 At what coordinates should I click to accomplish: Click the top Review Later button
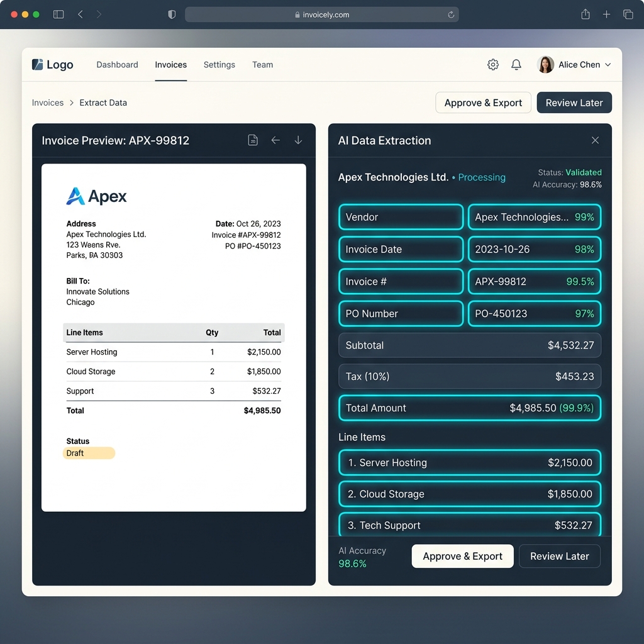pyautogui.click(x=574, y=103)
